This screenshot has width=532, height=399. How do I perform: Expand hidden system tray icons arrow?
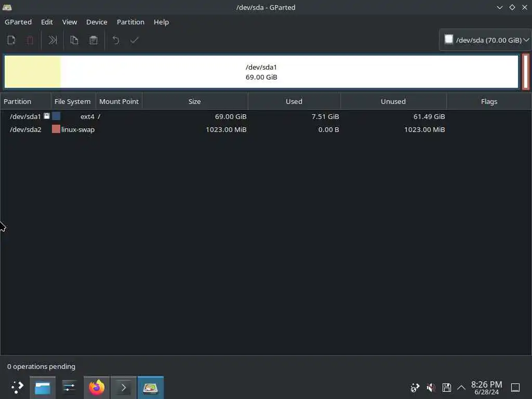(461, 388)
